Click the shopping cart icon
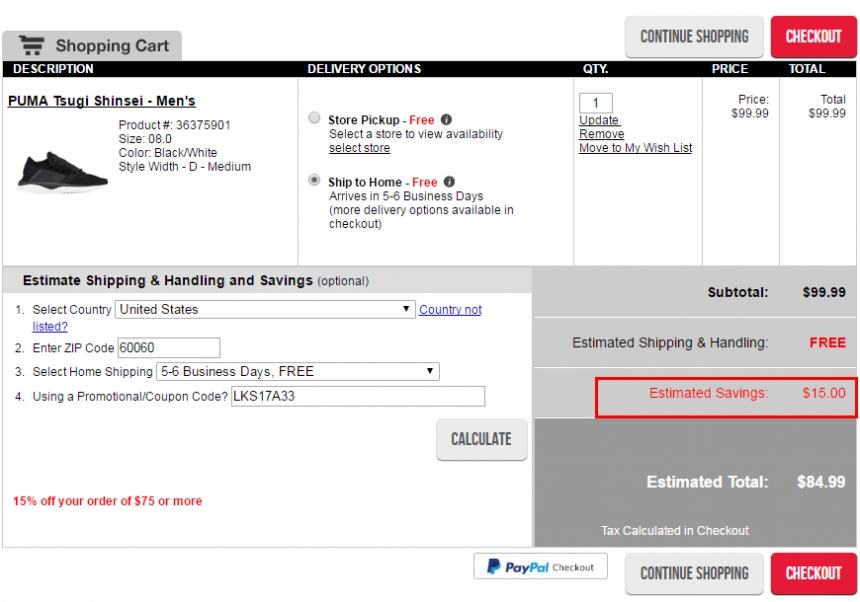 click(x=31, y=46)
